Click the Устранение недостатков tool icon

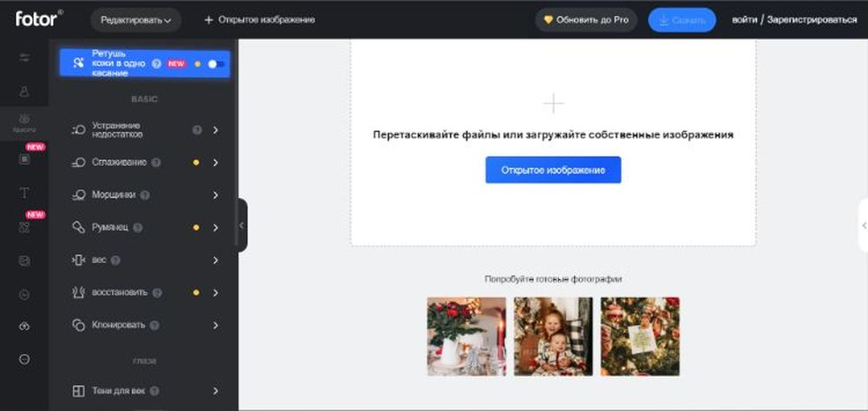(x=79, y=130)
